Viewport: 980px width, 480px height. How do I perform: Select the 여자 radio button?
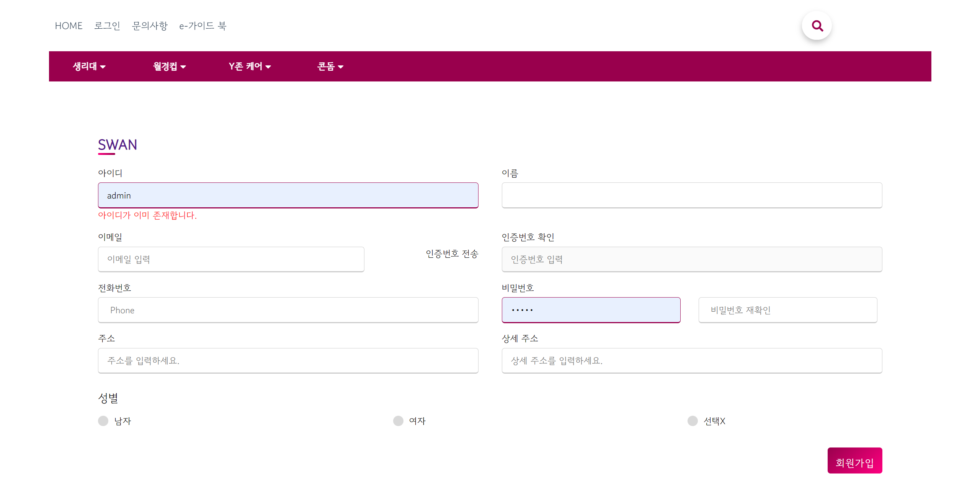click(x=398, y=421)
